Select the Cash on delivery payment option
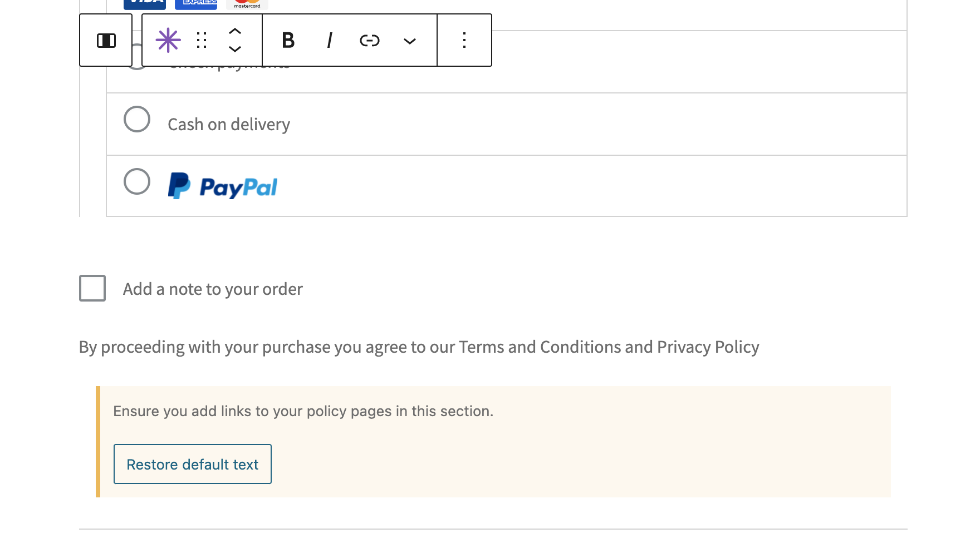980x543 pixels. (136, 119)
